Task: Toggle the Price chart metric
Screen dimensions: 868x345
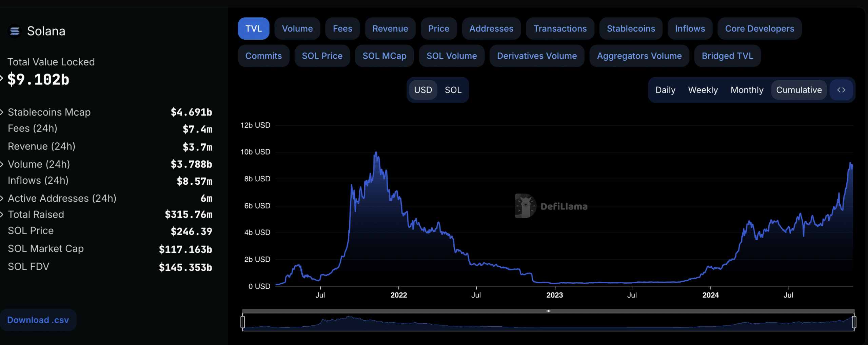Action: point(439,28)
